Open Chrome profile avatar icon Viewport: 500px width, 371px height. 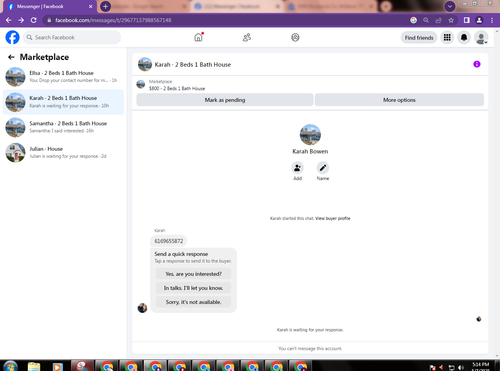click(x=479, y=20)
